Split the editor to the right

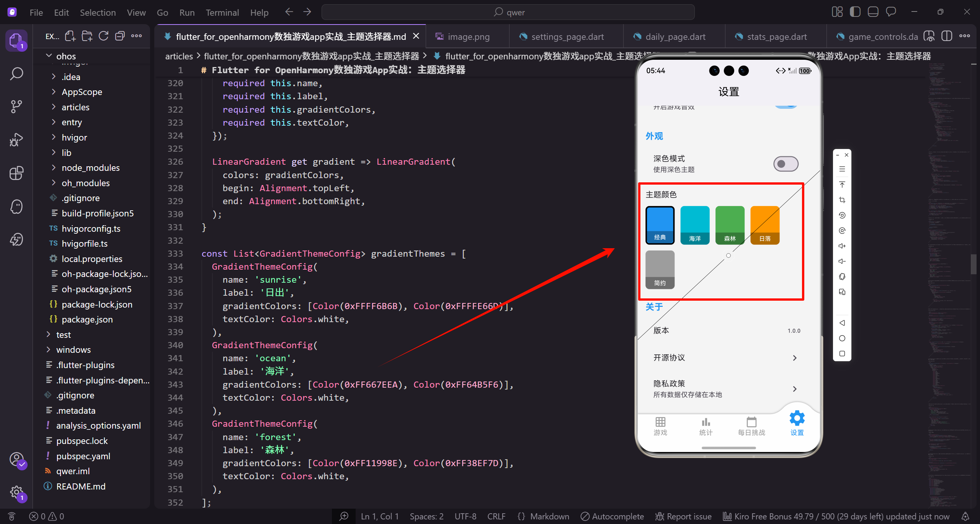click(946, 36)
